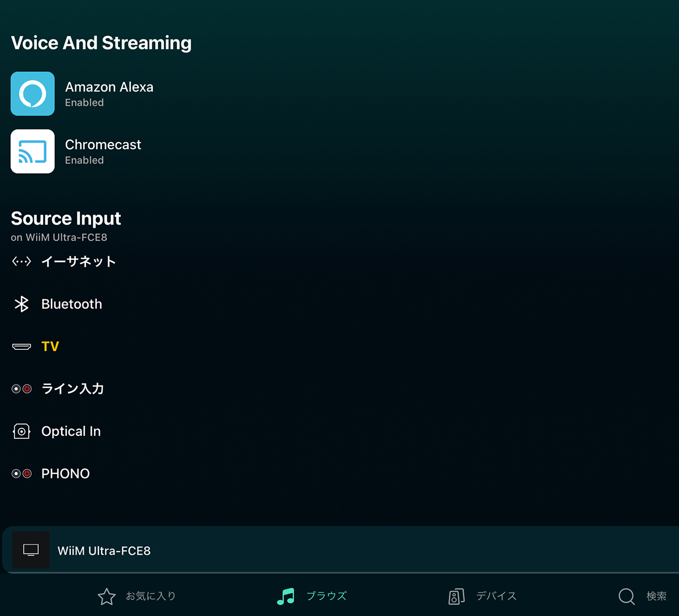Click the Optical In port icon
Viewport: 679px width, 616px height.
click(22, 431)
